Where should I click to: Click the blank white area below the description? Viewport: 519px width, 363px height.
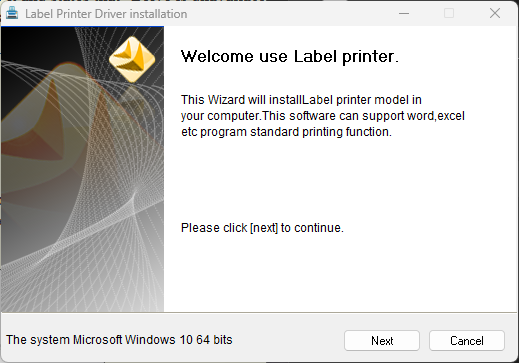point(340,177)
